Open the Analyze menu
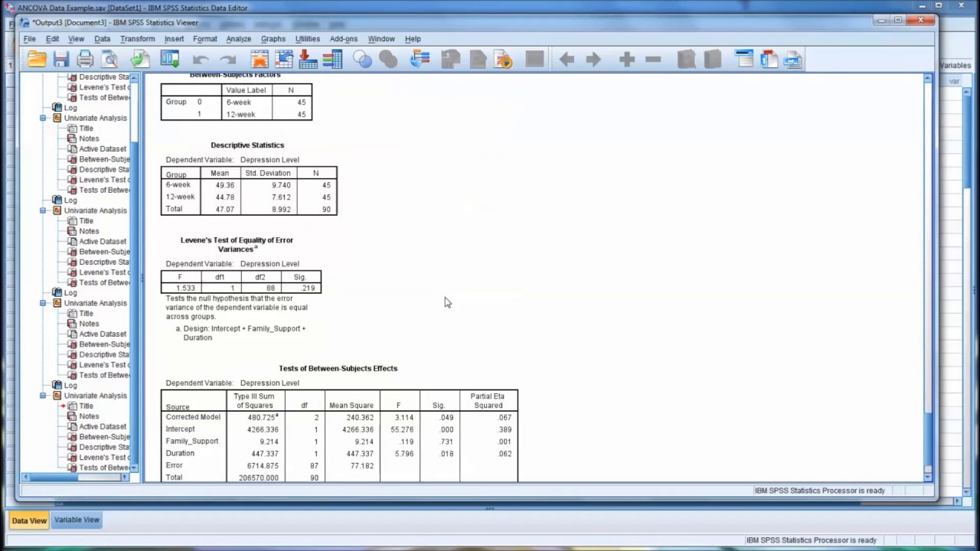Viewport: 980px width, 551px height. click(238, 39)
